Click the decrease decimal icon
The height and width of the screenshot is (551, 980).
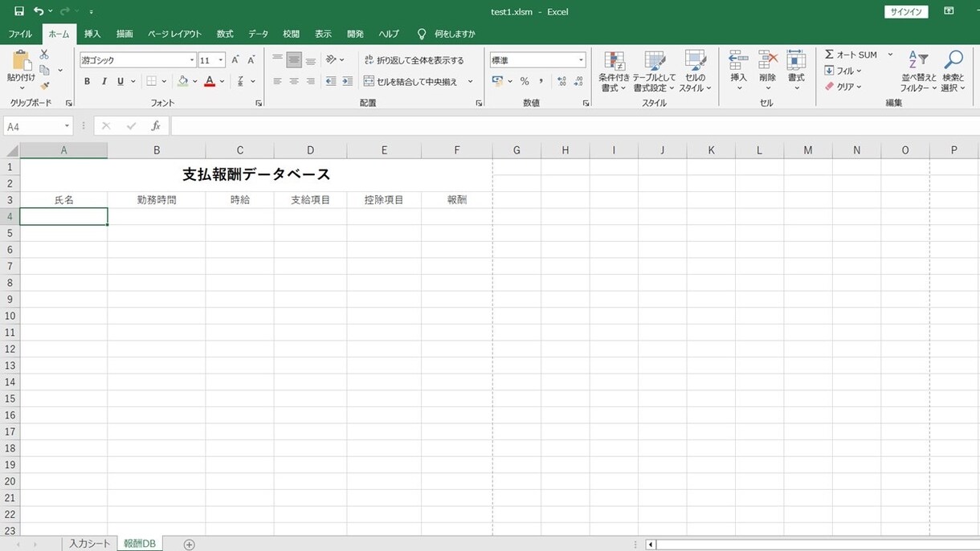[578, 81]
